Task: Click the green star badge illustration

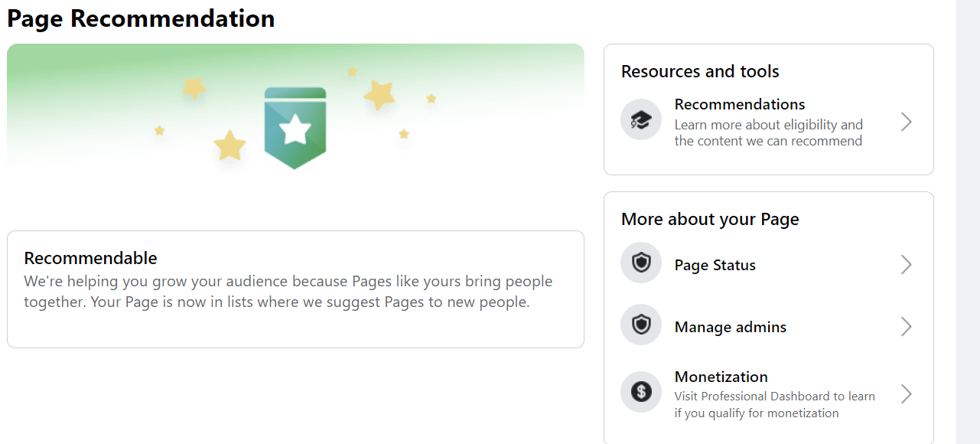Action: [295, 128]
